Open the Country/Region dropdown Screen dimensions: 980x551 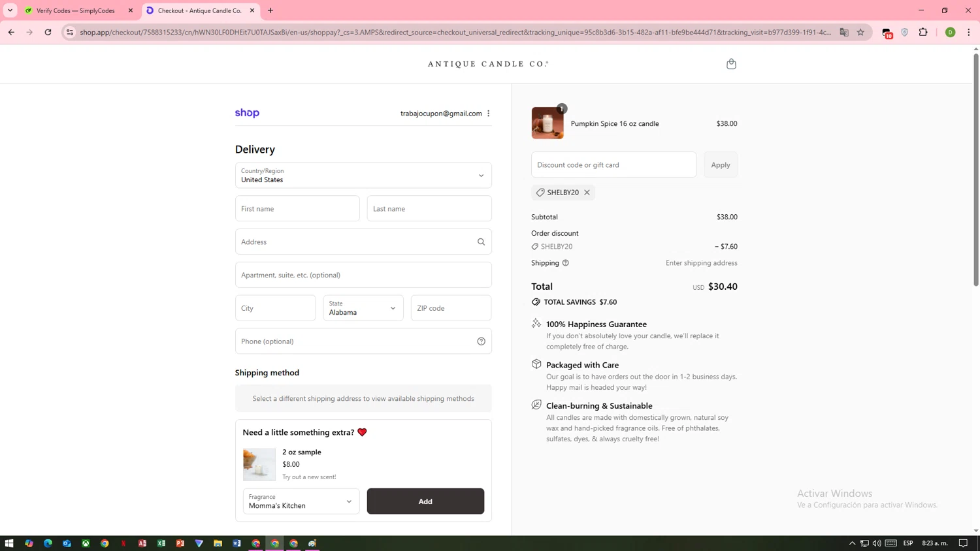click(363, 176)
